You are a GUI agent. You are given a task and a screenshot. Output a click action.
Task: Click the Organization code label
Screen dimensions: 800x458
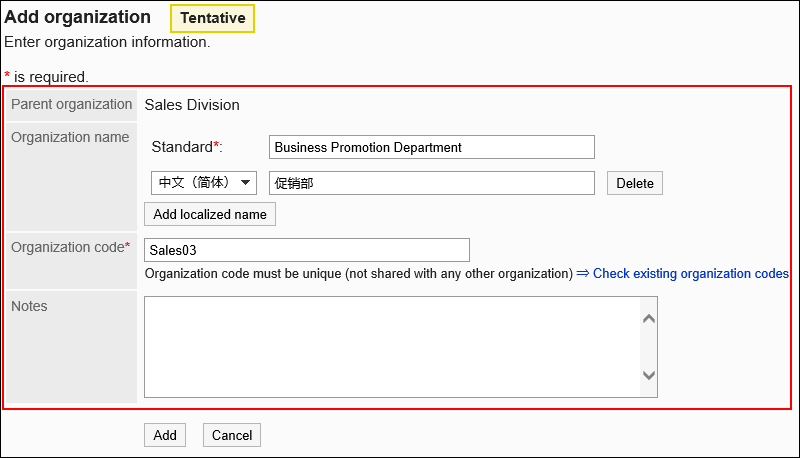(x=70, y=247)
